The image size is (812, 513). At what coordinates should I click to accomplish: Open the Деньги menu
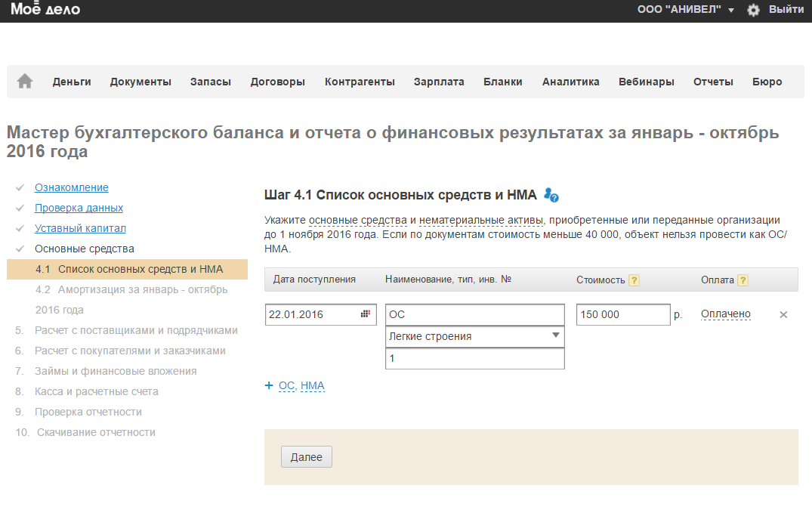[x=72, y=82]
